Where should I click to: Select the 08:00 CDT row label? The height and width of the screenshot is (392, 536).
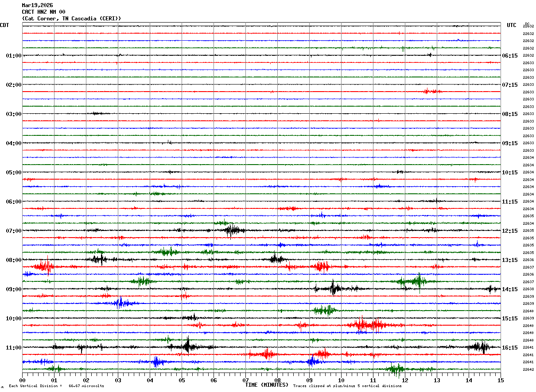(x=14, y=260)
